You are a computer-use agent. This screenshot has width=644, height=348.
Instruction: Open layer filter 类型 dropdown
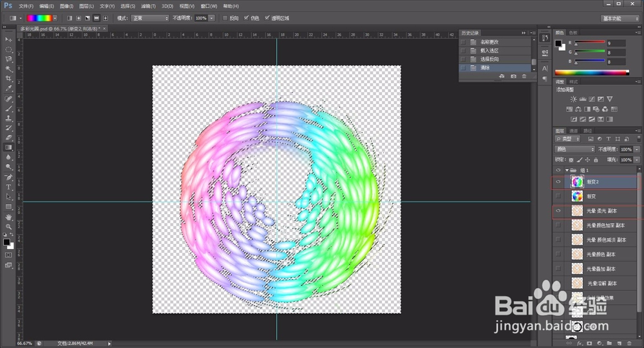click(567, 139)
